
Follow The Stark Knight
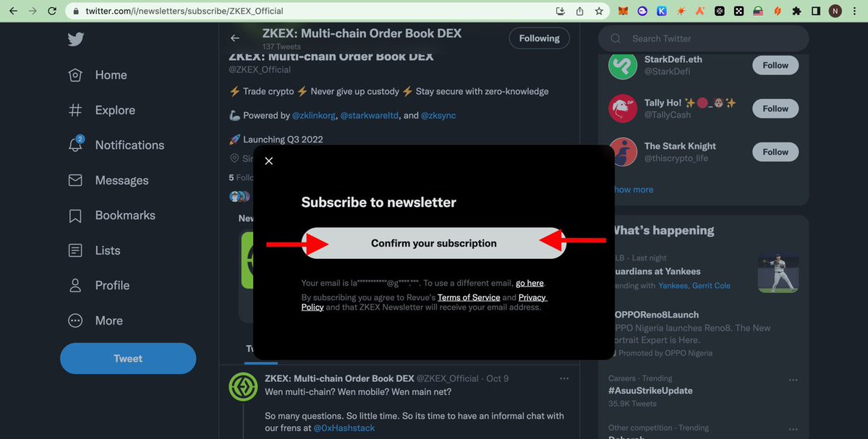pyautogui.click(x=775, y=152)
